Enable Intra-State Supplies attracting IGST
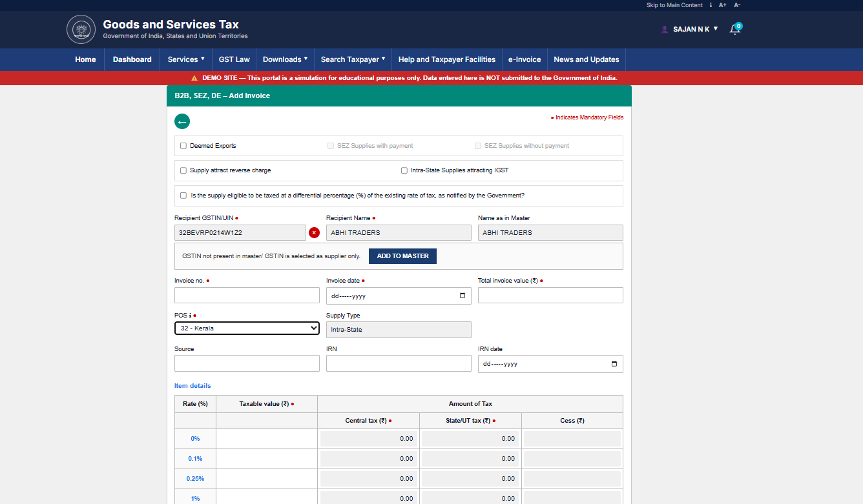The image size is (863, 504). [404, 170]
